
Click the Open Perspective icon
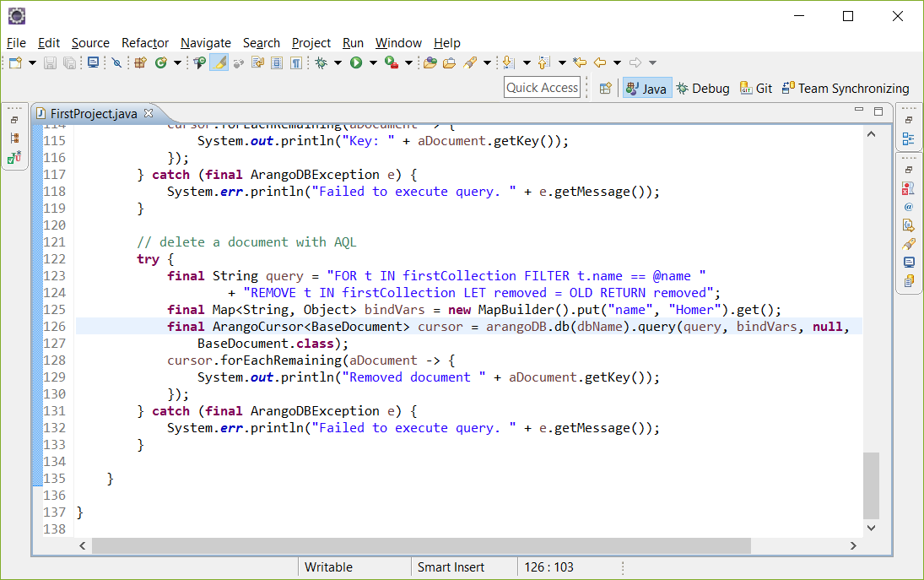point(605,88)
